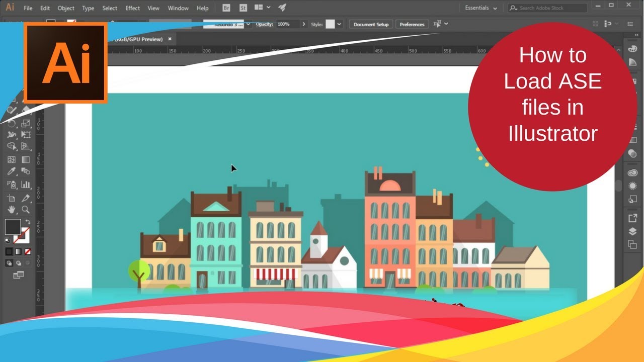Click the Change Screen Mode icon
The image size is (644, 362).
click(x=19, y=275)
